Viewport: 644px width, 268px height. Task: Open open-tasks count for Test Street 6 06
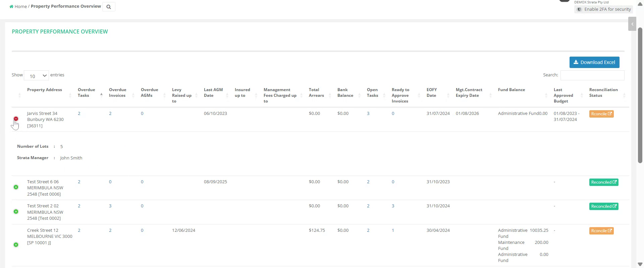(368, 182)
